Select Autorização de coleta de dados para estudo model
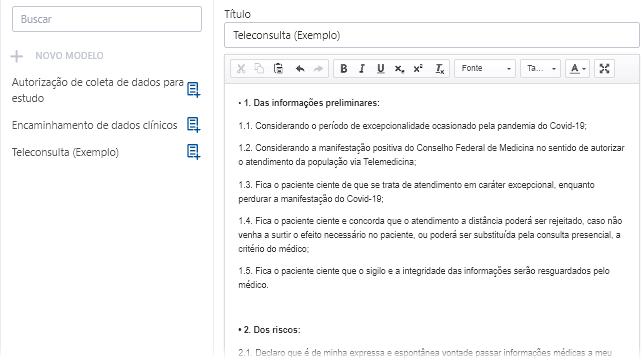The width and height of the screenshot is (641, 363). coord(97,90)
